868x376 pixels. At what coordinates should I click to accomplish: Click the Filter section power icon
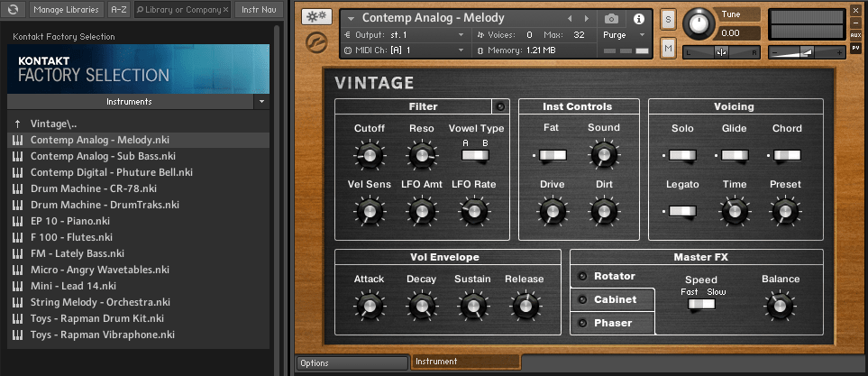tap(500, 106)
